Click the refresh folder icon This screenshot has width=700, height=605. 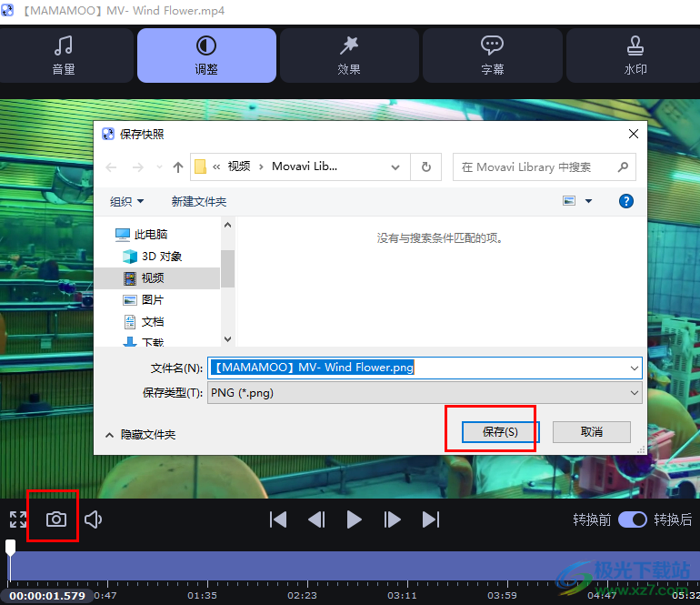[x=426, y=167]
